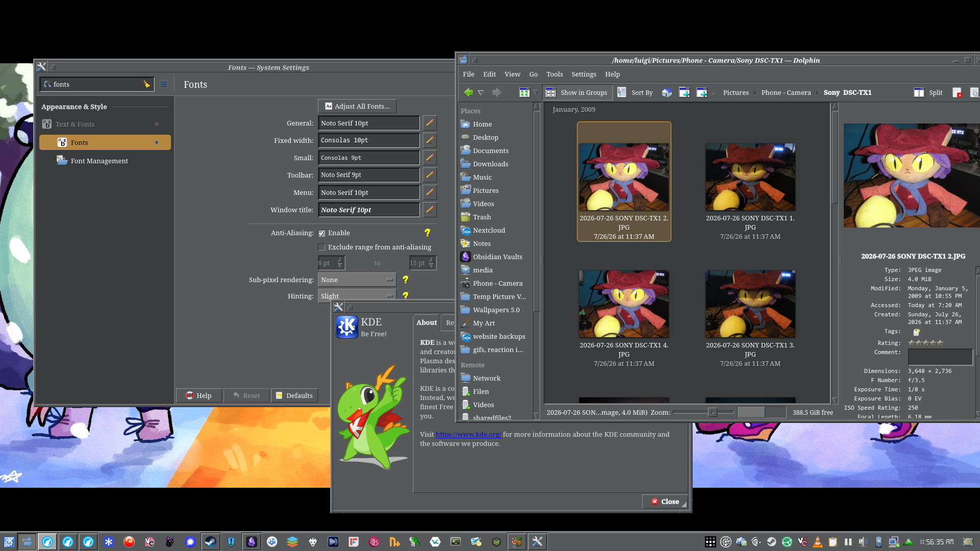Open the back-history dropdown arrow in Dolphin
Image resolution: width=980 pixels, height=551 pixels.
tap(480, 92)
